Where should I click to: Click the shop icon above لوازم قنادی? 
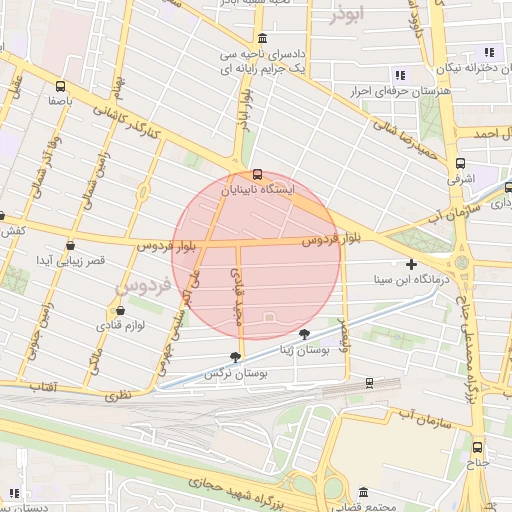tap(120, 311)
